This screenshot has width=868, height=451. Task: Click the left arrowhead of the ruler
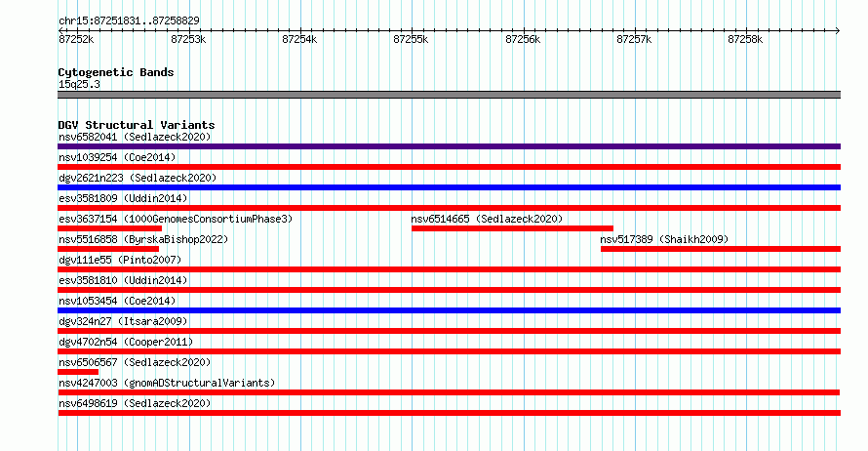click(60, 30)
